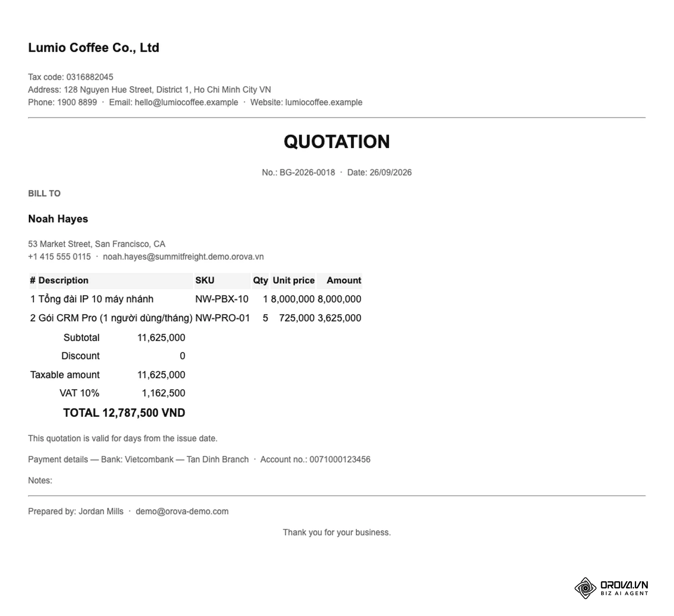This screenshot has width=674, height=616.
Task: Click the VAT 10% value 1,162,500
Action: [163, 393]
